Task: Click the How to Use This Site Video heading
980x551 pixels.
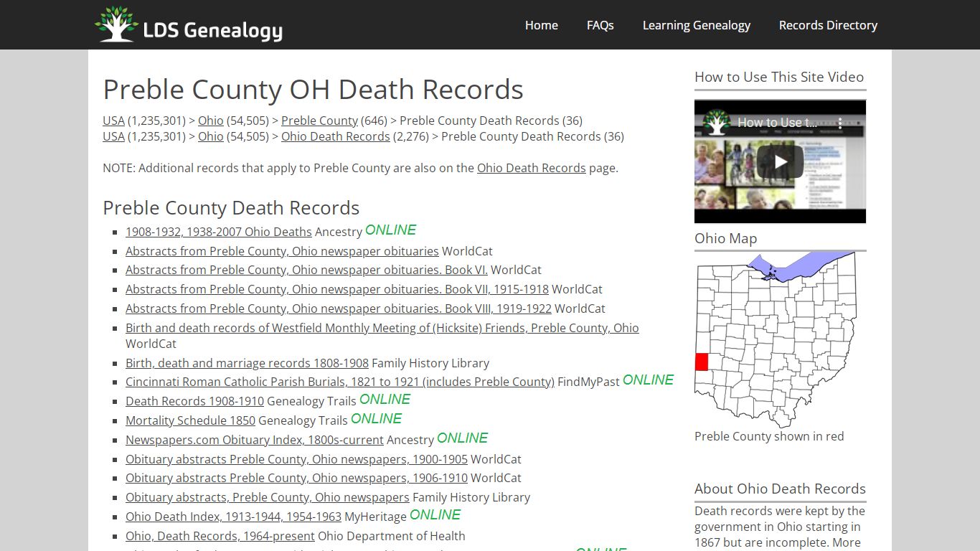Action: [x=779, y=77]
